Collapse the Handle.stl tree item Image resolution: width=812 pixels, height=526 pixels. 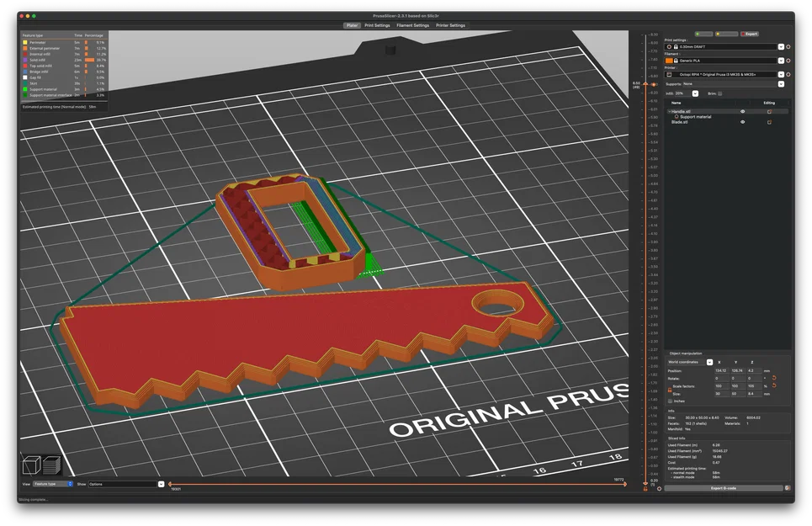[x=669, y=111]
